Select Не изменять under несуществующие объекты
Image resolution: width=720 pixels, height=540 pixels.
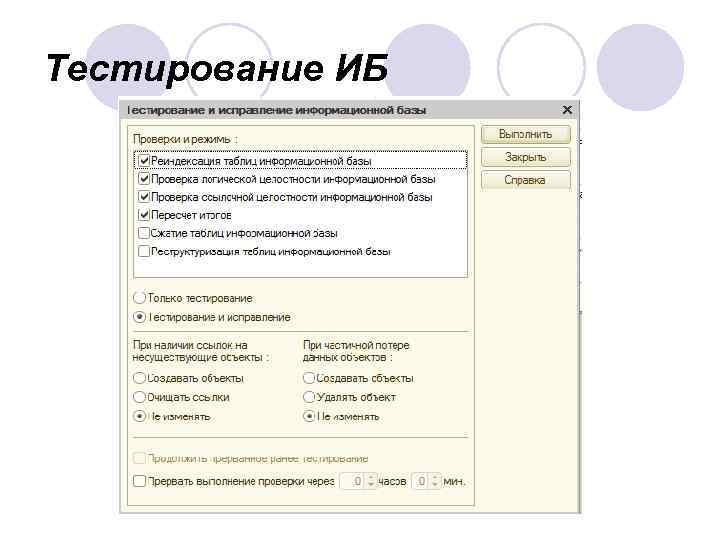(x=139, y=416)
